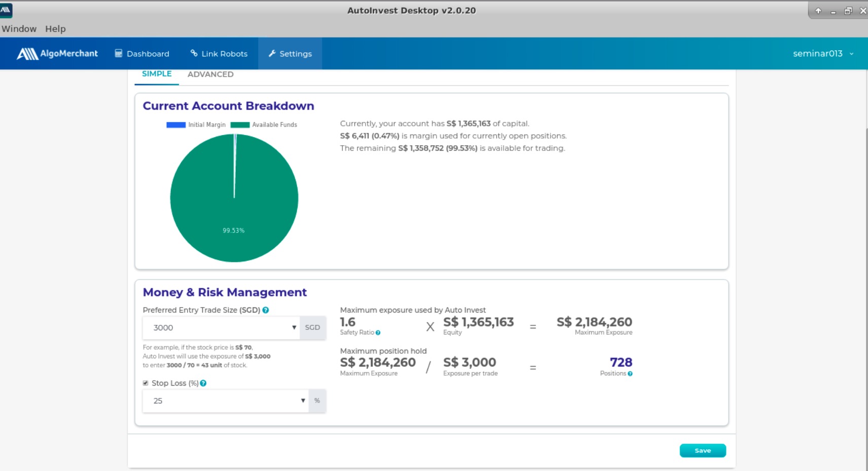Switch to the ADVANCED tab
Viewport: 868px width, 471px height.
point(210,74)
